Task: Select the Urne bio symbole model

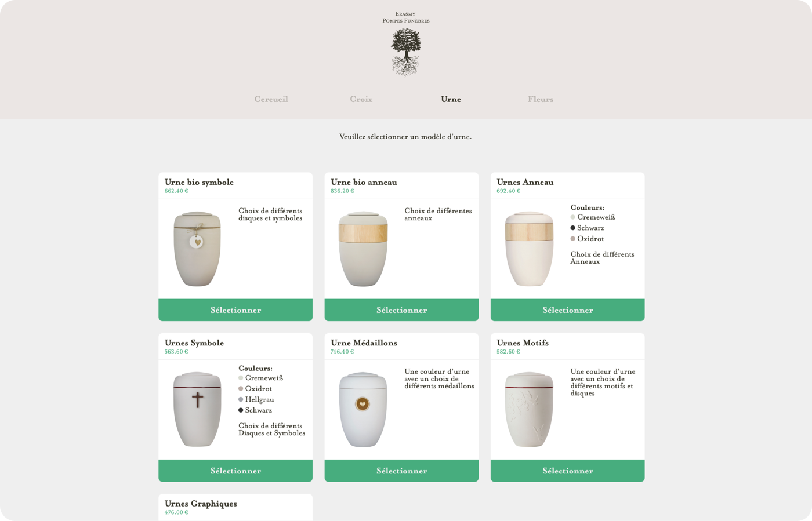Action: (x=235, y=310)
